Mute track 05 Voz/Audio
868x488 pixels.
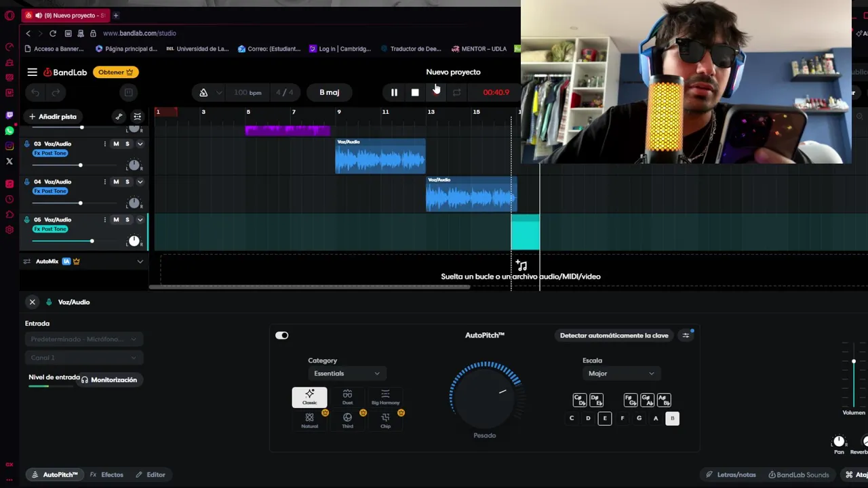[x=116, y=220]
